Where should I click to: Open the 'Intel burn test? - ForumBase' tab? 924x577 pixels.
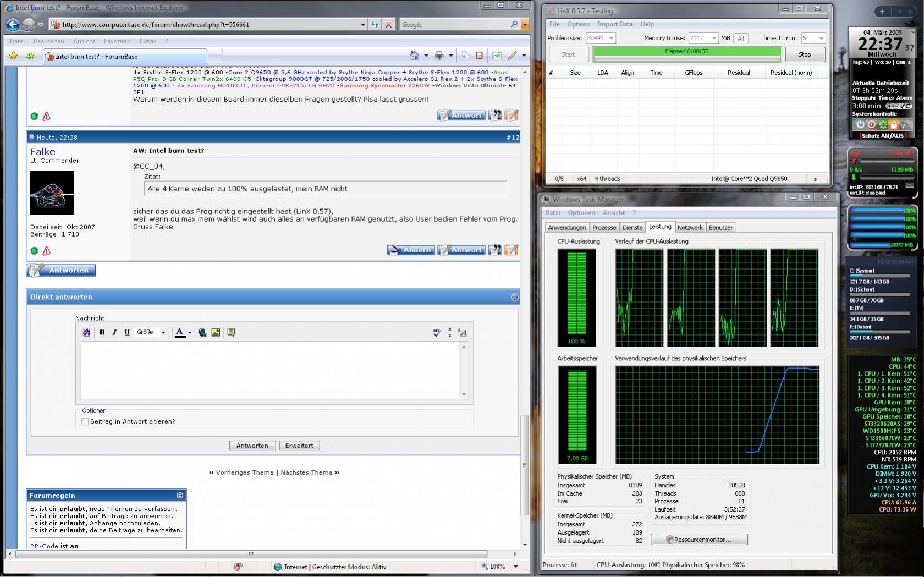click(x=124, y=56)
